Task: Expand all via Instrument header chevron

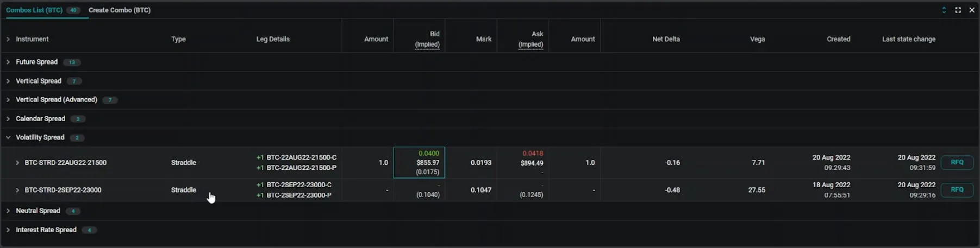Action: (x=8, y=39)
